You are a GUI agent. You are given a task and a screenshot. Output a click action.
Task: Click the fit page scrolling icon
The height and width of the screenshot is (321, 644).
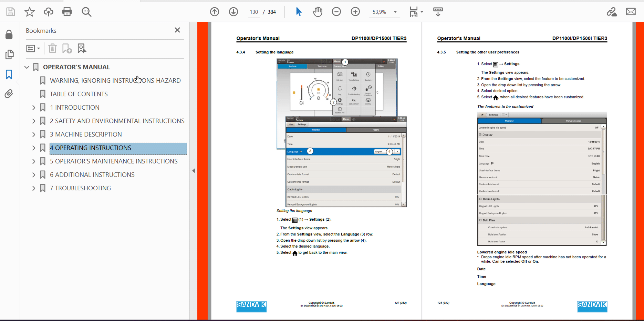[x=414, y=12]
